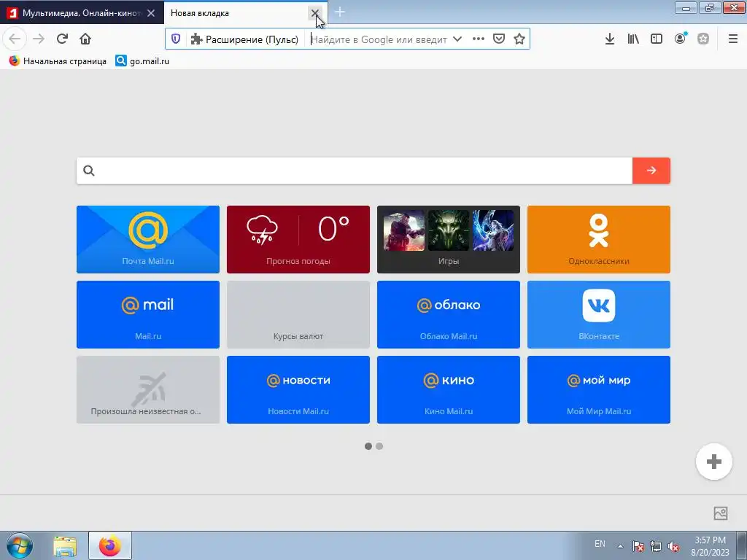Open the Library menu
The height and width of the screenshot is (560, 747).
(633, 39)
